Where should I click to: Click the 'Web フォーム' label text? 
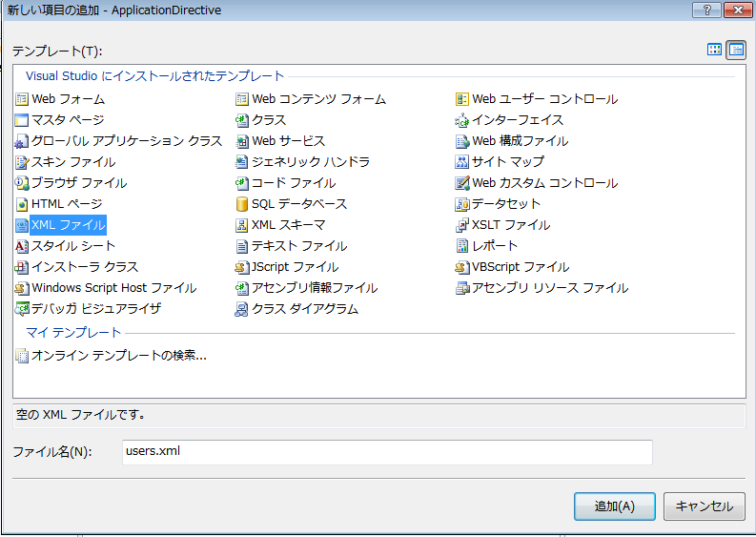tap(68, 99)
